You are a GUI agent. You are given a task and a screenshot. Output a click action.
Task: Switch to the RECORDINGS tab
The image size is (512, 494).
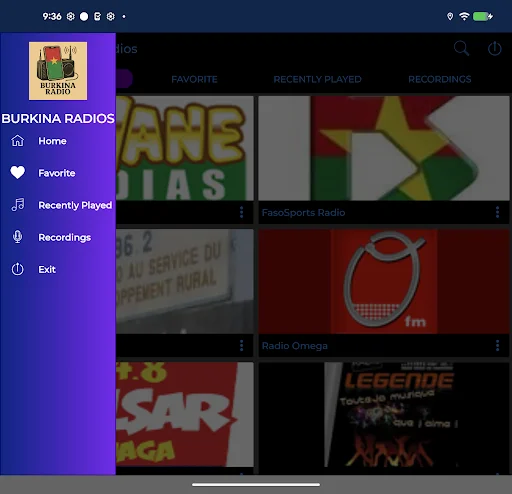(x=440, y=79)
